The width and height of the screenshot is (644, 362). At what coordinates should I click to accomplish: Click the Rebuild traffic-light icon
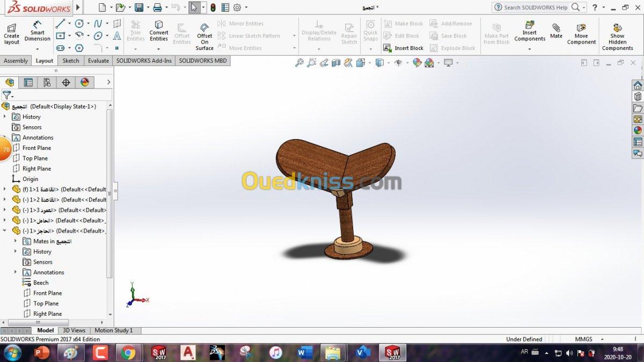click(x=213, y=8)
